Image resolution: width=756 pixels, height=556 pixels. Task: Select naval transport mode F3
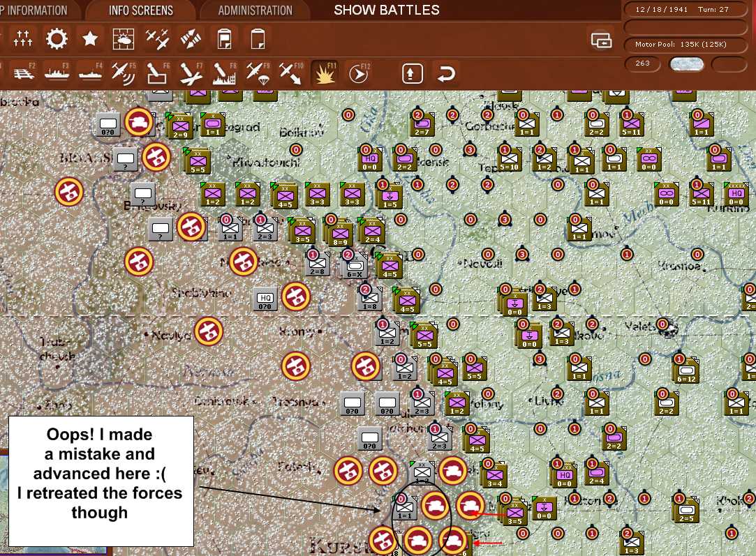pyautogui.click(x=57, y=73)
